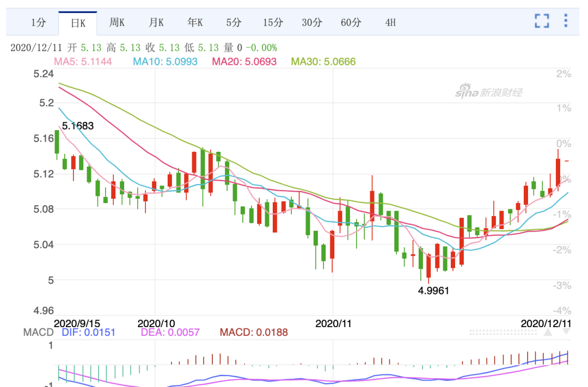Click the MACD: 0.0188 indicator value

254,332
